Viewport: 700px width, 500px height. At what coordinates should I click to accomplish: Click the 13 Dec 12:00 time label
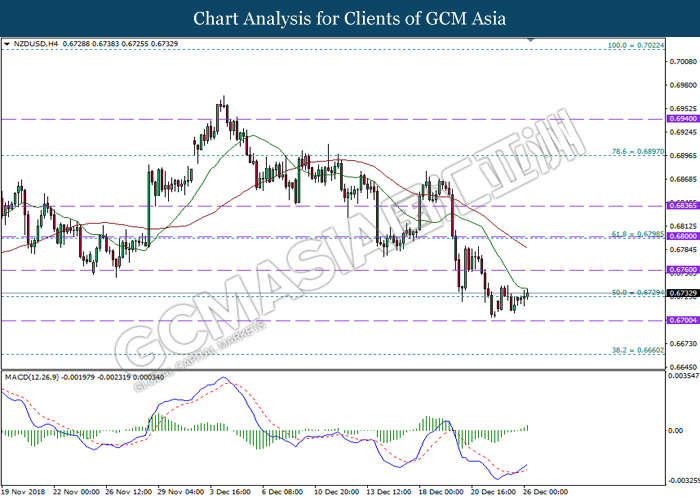(x=389, y=492)
